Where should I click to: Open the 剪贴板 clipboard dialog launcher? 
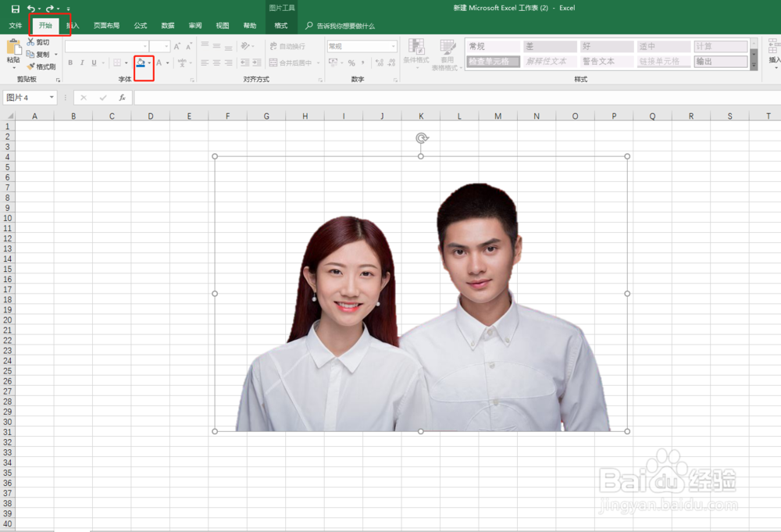[59, 80]
